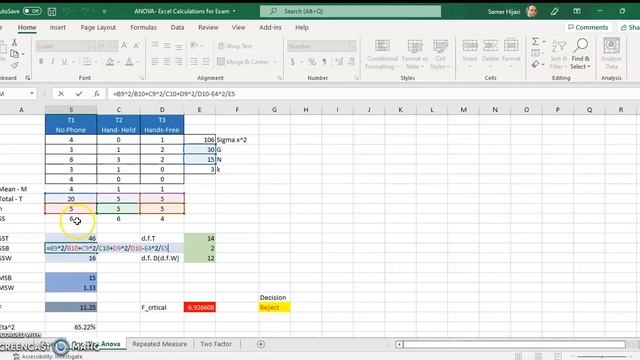640x360 pixels.
Task: Click the Fill Color bucket icon
Action: click(109, 62)
